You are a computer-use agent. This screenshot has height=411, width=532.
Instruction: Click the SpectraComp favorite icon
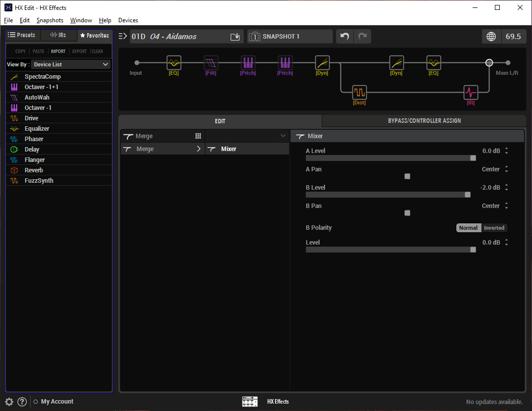(14, 77)
